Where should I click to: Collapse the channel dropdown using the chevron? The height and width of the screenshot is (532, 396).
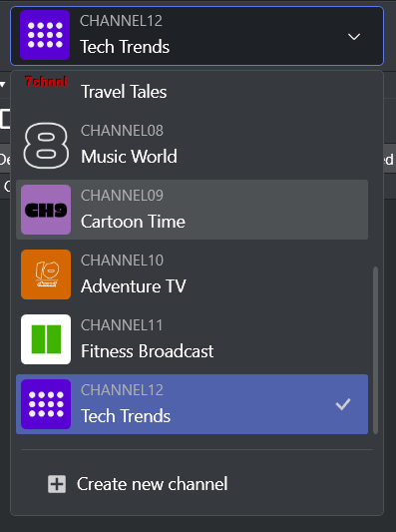click(x=354, y=36)
